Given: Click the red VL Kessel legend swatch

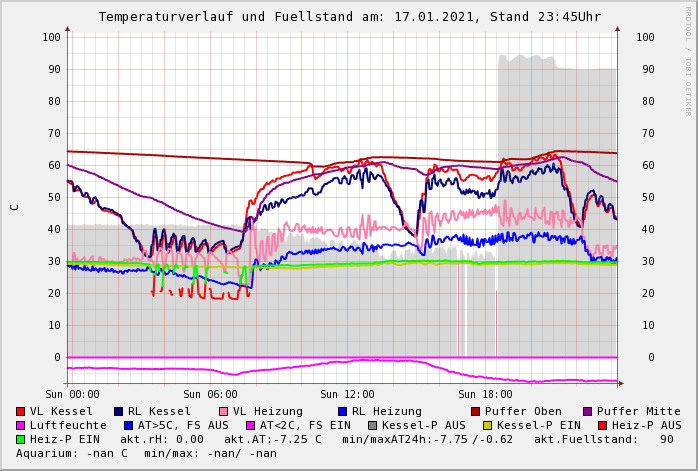Looking at the screenshot, I should [x=21, y=412].
